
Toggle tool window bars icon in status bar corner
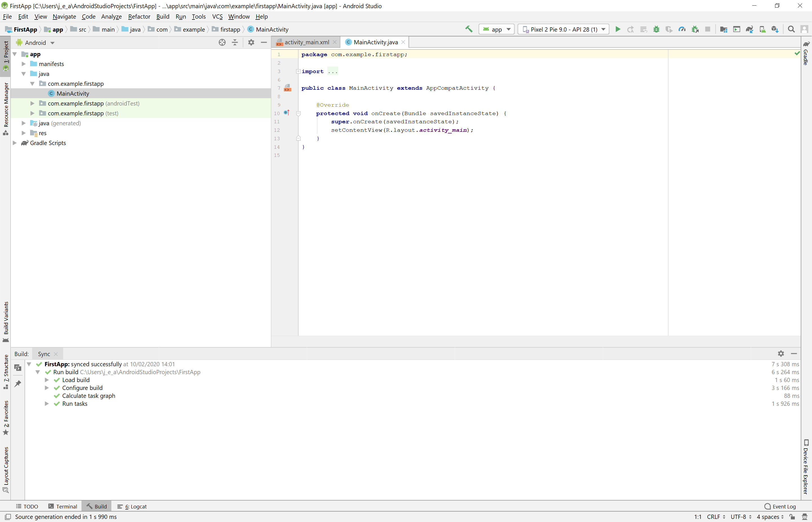point(7,517)
